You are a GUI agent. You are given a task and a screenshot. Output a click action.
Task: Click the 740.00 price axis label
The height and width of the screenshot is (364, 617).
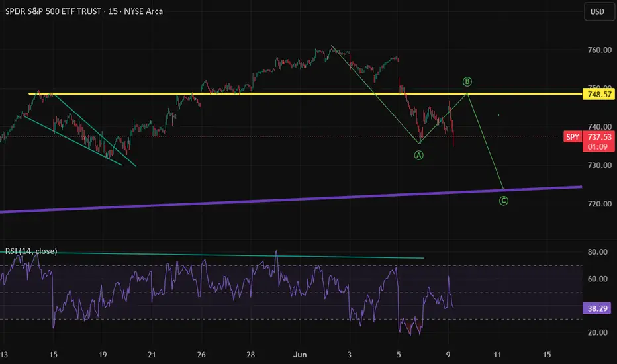tap(599, 126)
